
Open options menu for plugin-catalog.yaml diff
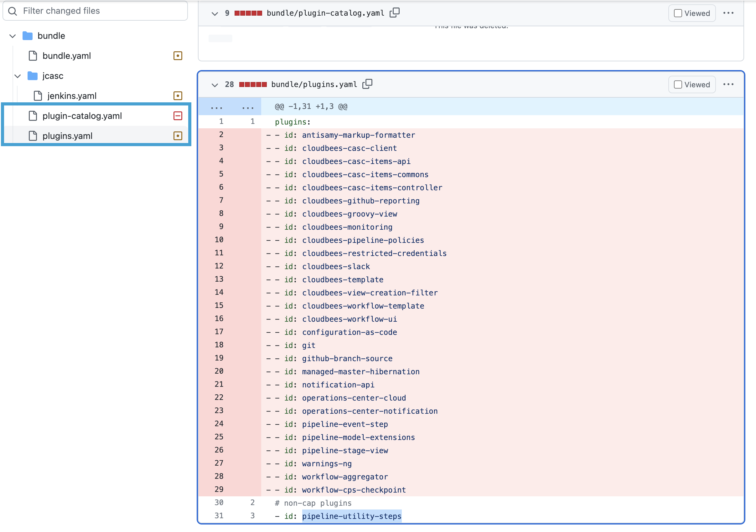pos(729,13)
